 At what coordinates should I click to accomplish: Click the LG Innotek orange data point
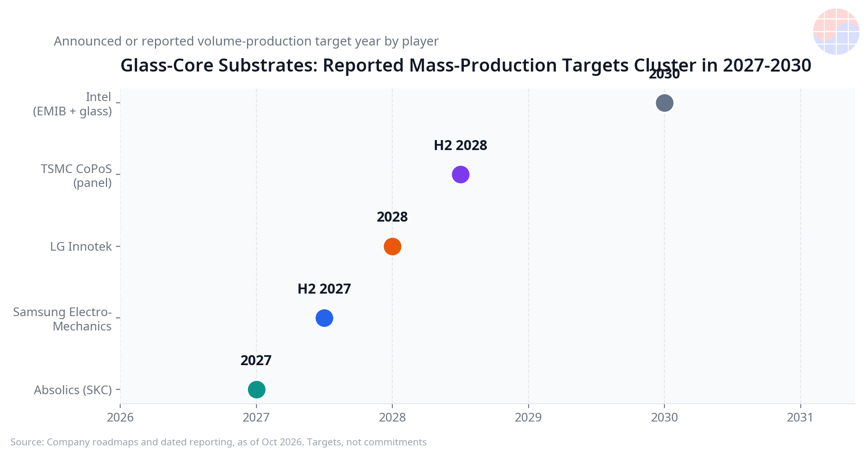(x=392, y=246)
